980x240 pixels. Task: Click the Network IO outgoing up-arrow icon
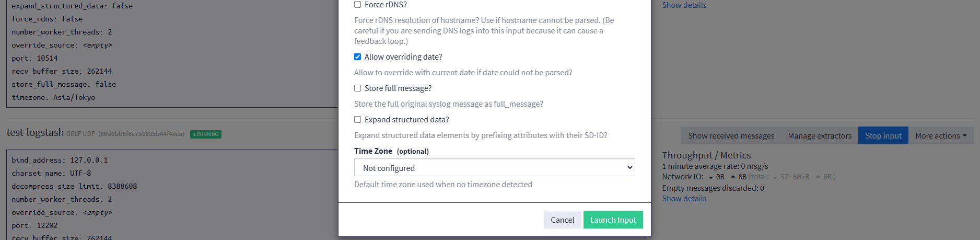pos(733,177)
